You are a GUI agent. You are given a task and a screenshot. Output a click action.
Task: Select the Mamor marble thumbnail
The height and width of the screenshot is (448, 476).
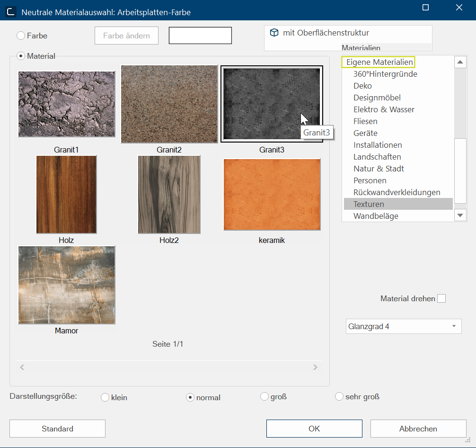[67, 285]
